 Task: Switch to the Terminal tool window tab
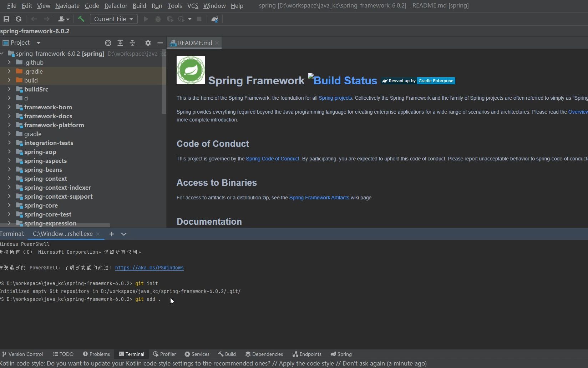point(132,354)
